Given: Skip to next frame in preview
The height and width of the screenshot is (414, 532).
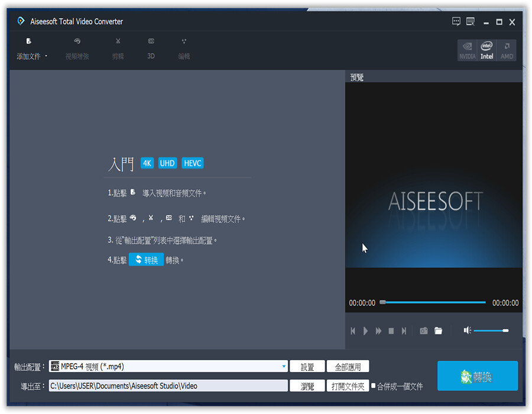Looking at the screenshot, I should [404, 331].
